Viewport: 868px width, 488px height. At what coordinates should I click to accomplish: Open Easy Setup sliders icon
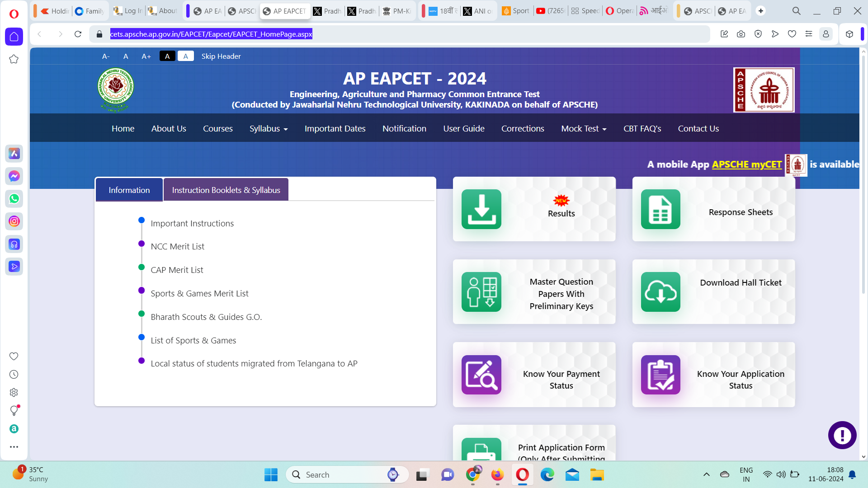[x=809, y=34]
